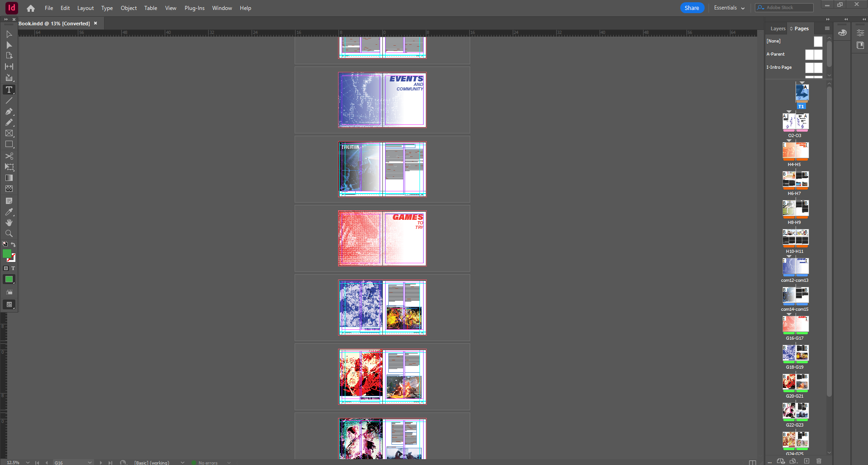
Task: Toggle formatting affects container
Action: tap(6, 268)
